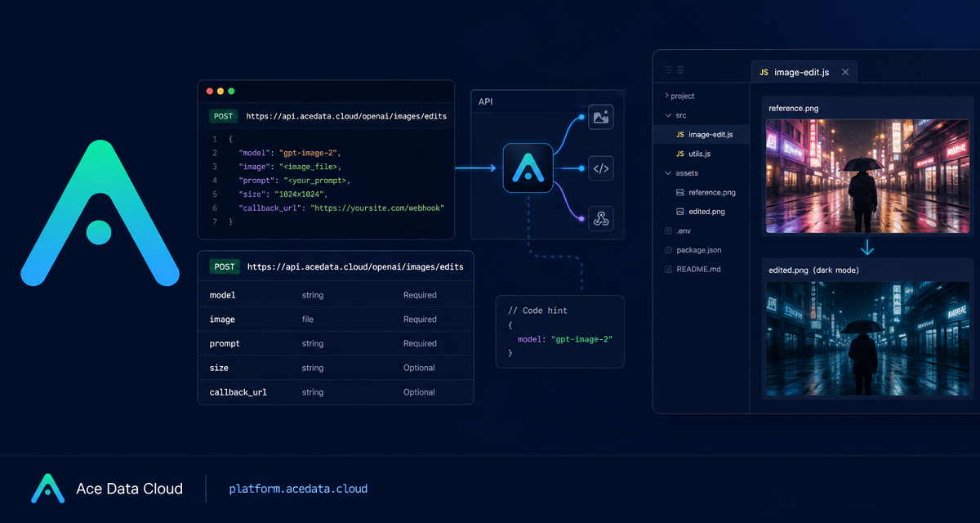The image size is (980, 523).
Task: Click the edited.png dark mode preview
Action: 867,338
